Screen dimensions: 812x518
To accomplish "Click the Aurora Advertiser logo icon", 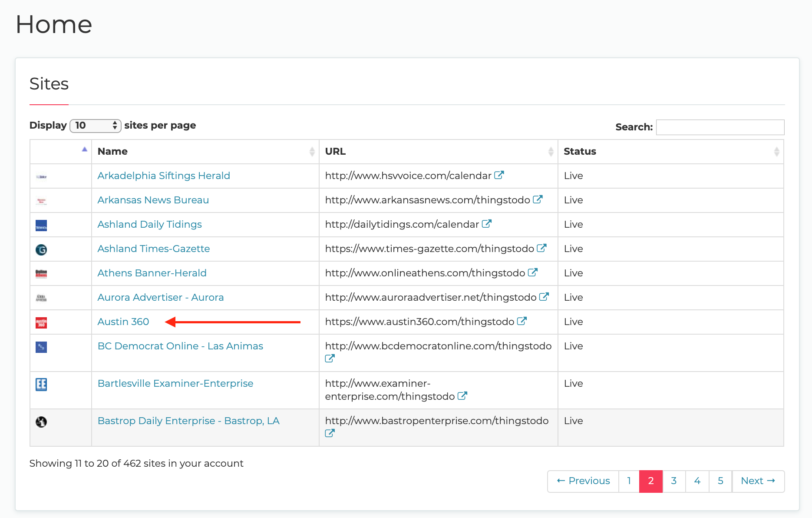I will point(41,298).
